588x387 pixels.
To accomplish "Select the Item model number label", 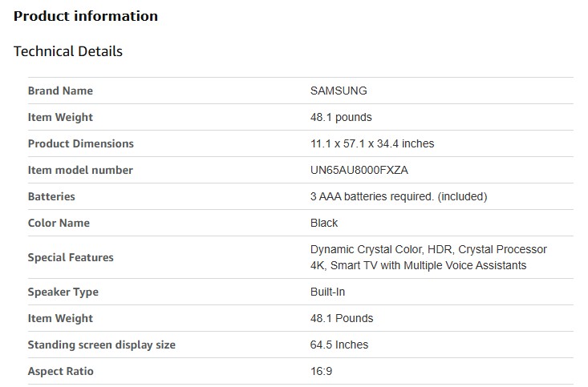I will click(x=80, y=170).
